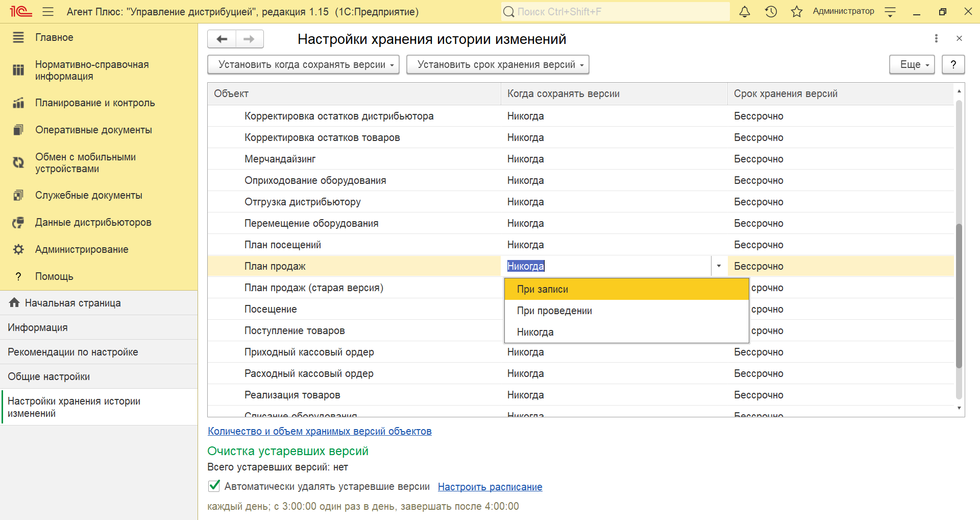Select row Расходный кассовый ордер
The image size is (980, 520).
click(581, 373)
